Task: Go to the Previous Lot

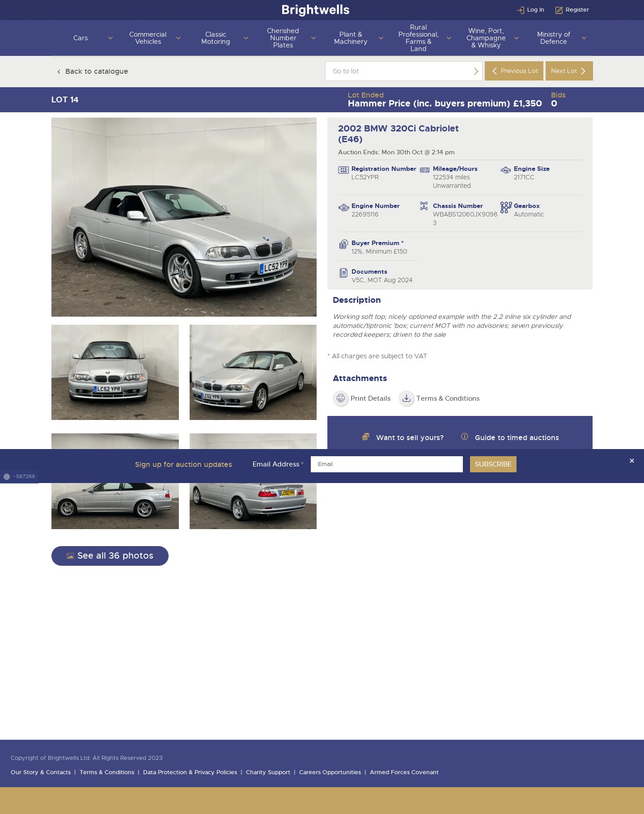Action: tap(514, 71)
